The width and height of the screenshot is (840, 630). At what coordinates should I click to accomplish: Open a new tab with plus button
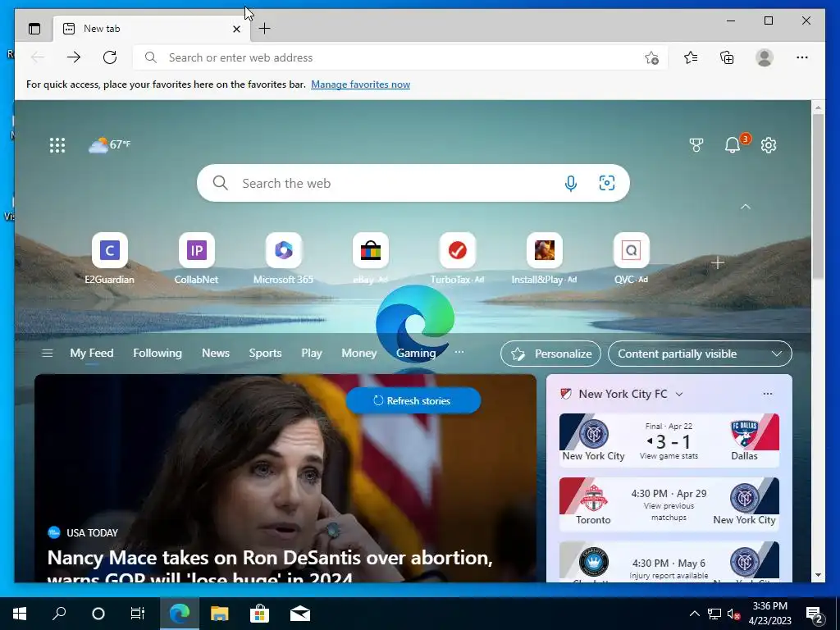coord(265,29)
